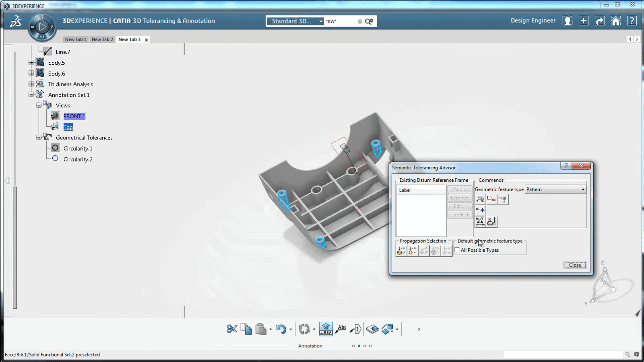Click the user profile icon
Screen dimensions: 644x362
pyautogui.click(x=568, y=21)
